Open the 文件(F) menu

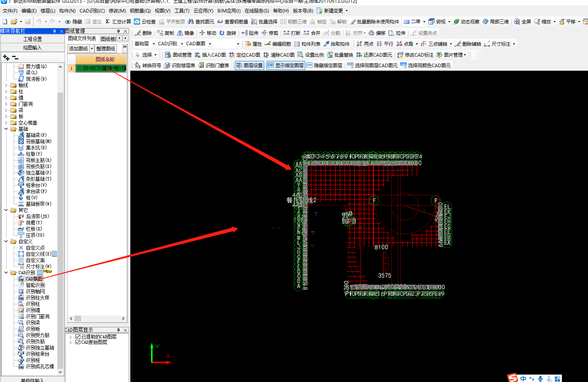tap(10, 11)
